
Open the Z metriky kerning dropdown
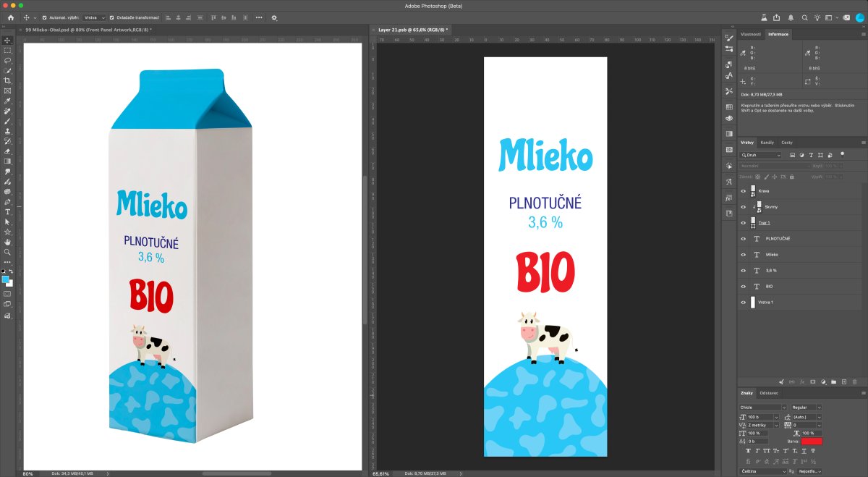click(x=763, y=426)
